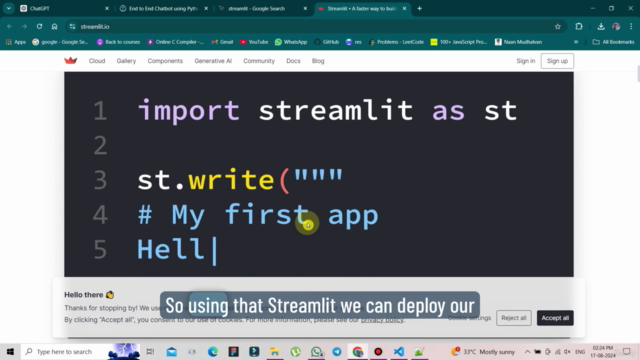Open the Problems - LeetCode bookmark

click(396, 42)
